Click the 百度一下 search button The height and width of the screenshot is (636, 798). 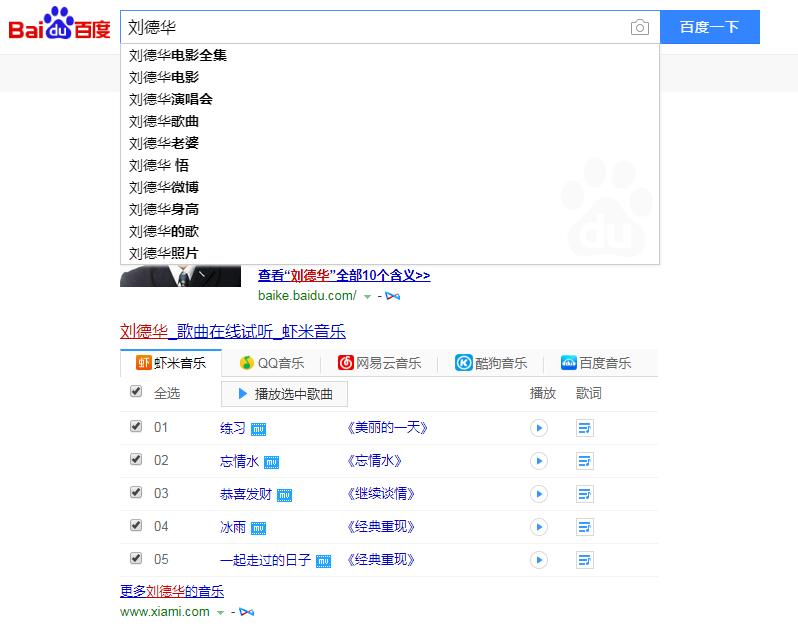pos(710,27)
